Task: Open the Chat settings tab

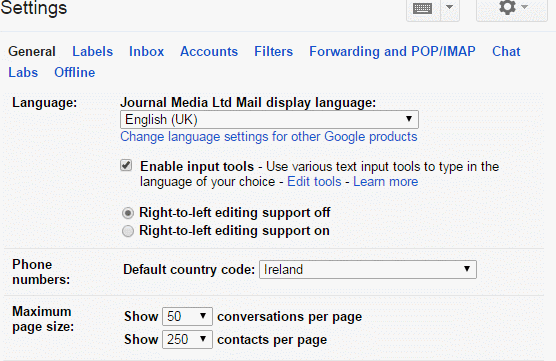Action: point(506,51)
